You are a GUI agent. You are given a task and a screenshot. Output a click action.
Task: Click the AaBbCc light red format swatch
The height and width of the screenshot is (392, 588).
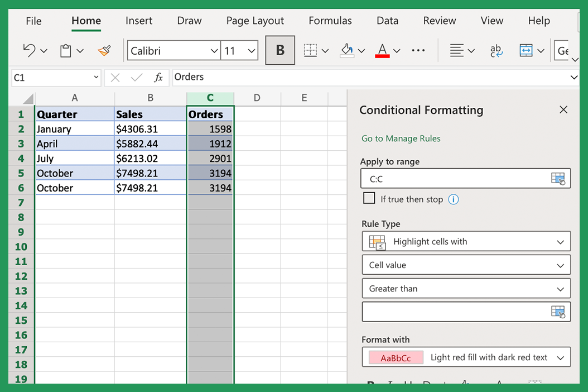(395, 357)
